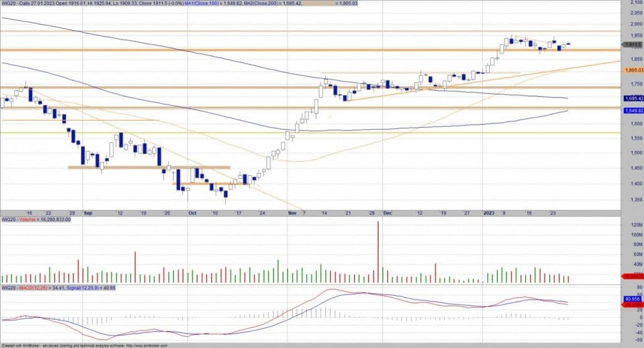
Task: Select the 2023 label on date axis
Action: click(489, 213)
